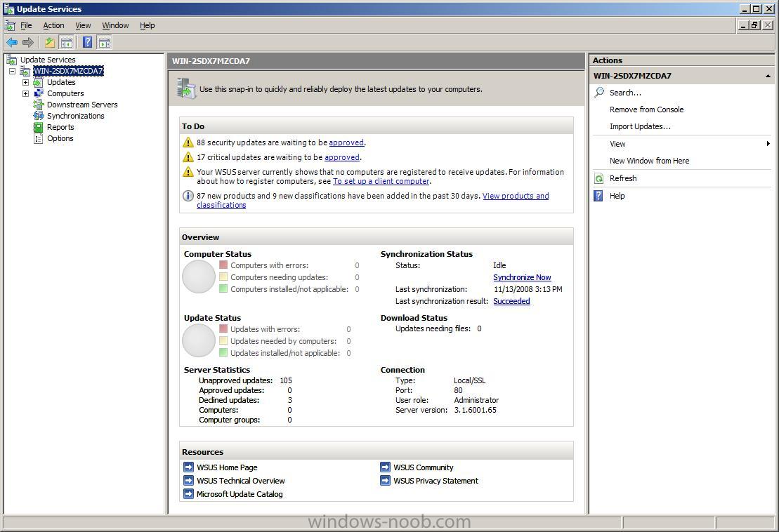Click the arrow icon next to WSUS Community
The width and height of the screenshot is (779, 532).
pyautogui.click(x=385, y=467)
